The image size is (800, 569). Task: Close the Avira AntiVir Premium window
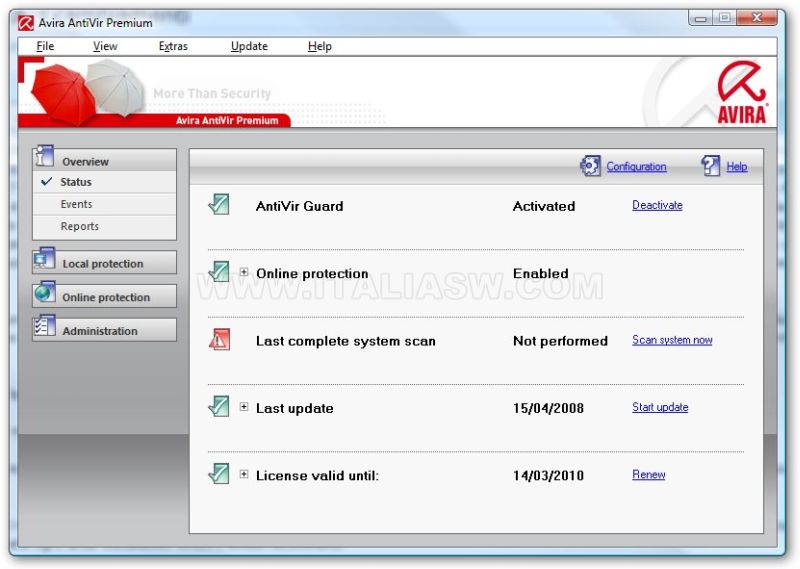pos(757,18)
